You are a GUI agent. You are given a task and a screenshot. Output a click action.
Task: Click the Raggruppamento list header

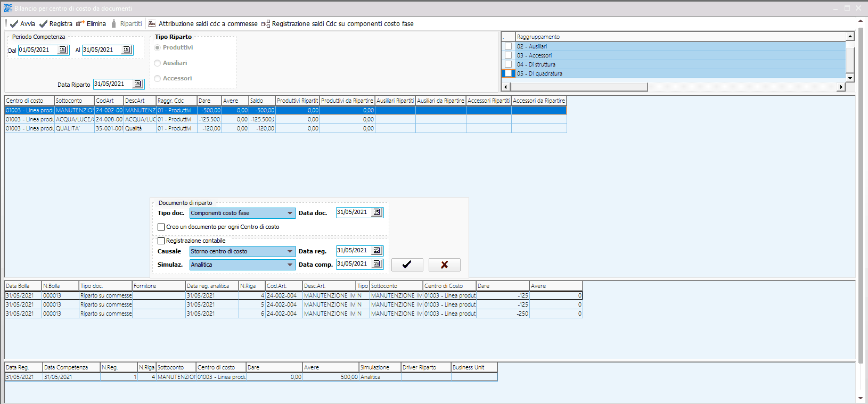click(x=681, y=37)
